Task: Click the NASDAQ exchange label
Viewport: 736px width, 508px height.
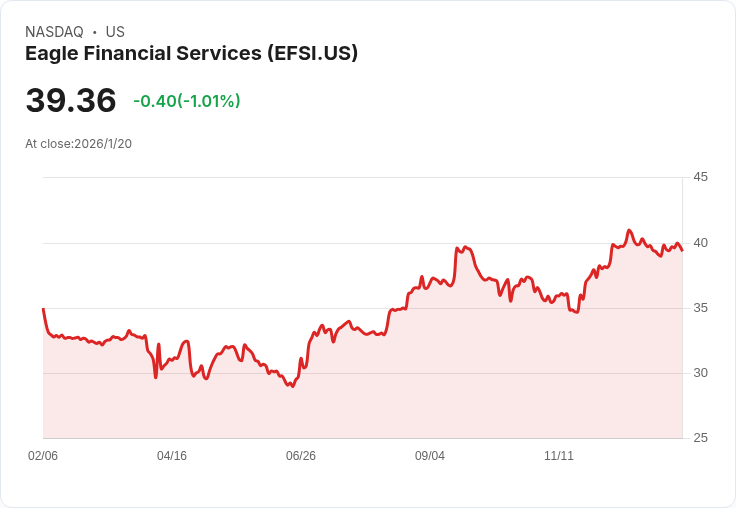Action: 54,32
